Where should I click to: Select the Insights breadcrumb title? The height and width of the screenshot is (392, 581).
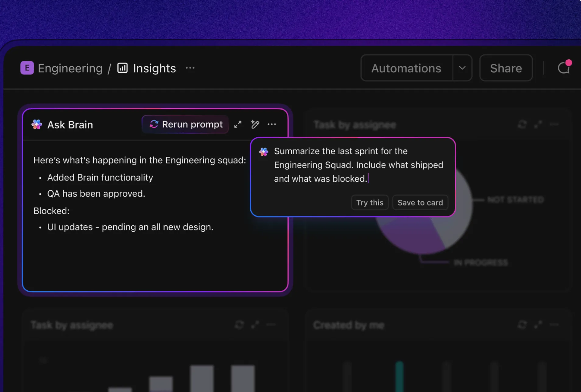tap(154, 68)
